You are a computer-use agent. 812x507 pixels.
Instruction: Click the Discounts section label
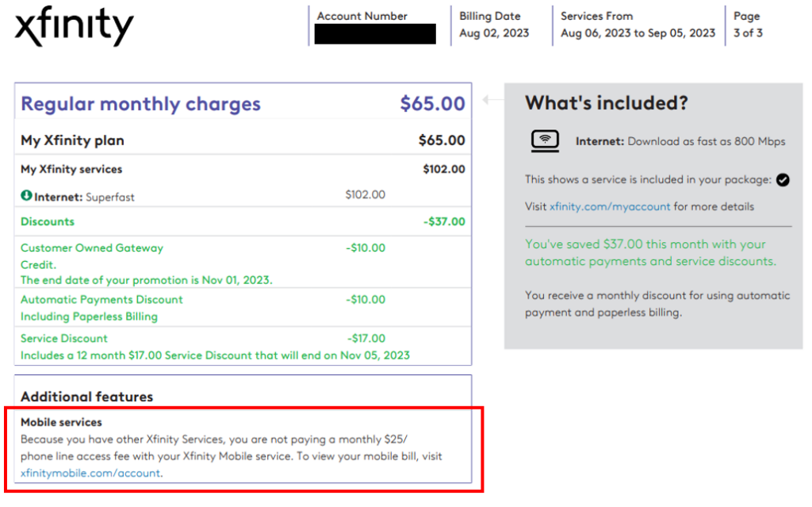[48, 221]
